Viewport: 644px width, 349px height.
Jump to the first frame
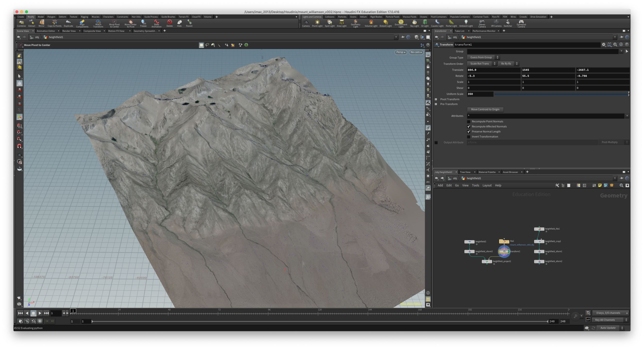pos(20,313)
